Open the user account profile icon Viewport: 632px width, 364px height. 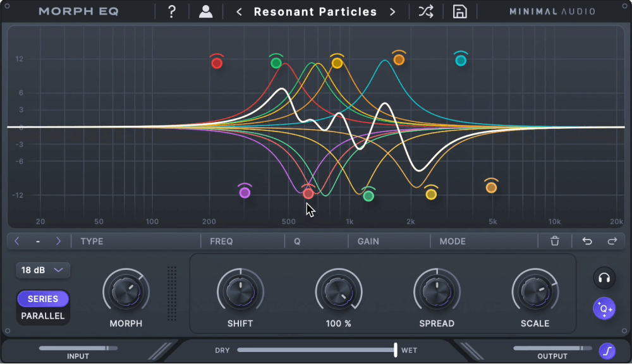[205, 11]
